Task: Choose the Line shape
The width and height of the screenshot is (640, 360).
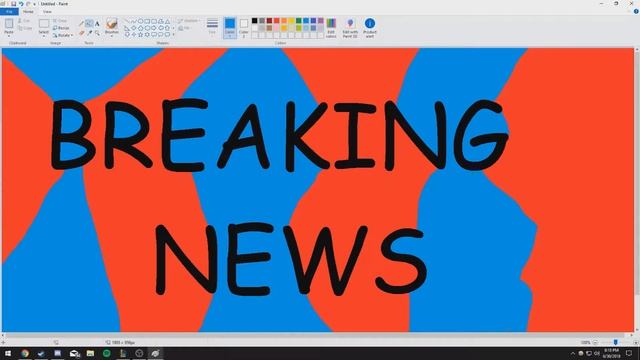Action: [x=127, y=21]
